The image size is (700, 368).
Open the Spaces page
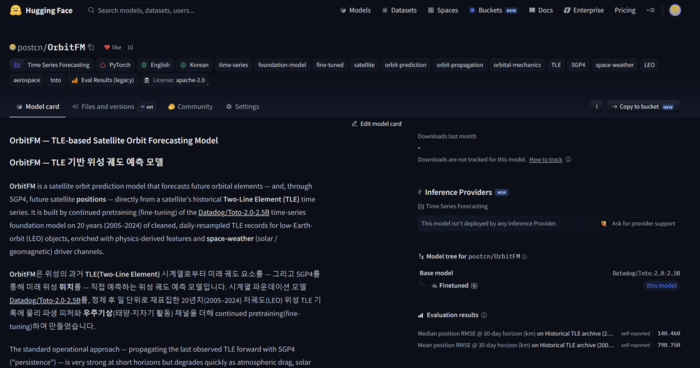coord(443,10)
